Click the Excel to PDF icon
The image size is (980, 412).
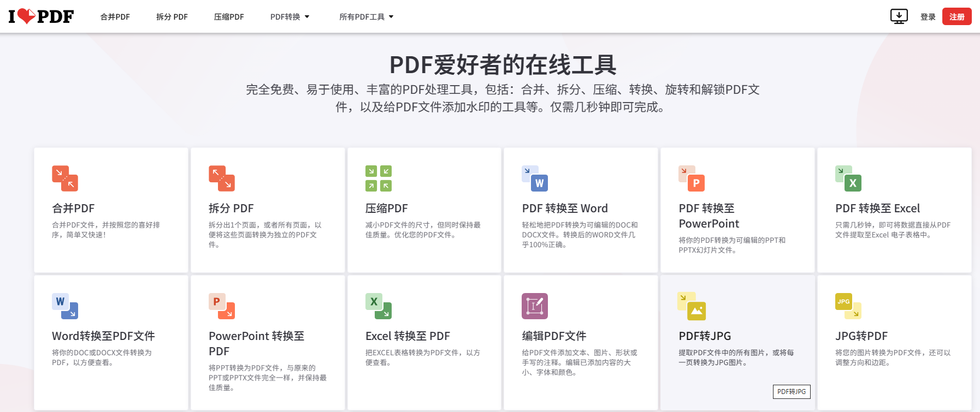[379, 306]
